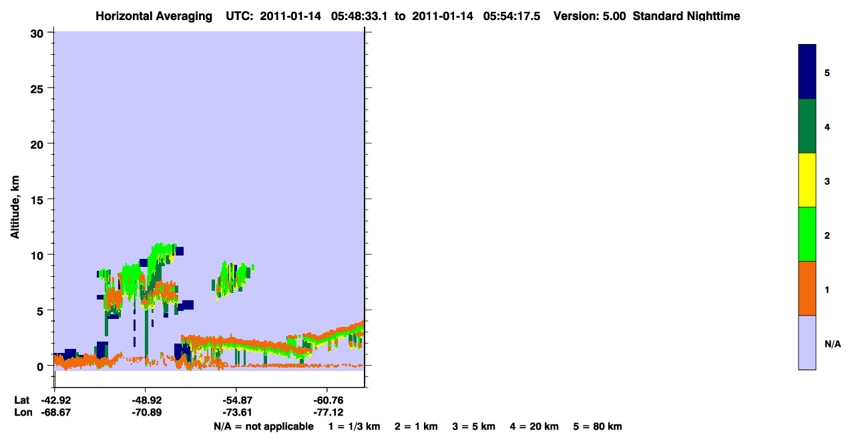Click the y-axis tick value 30
Image resolution: width=868 pixels, height=445 pixels.
point(39,33)
